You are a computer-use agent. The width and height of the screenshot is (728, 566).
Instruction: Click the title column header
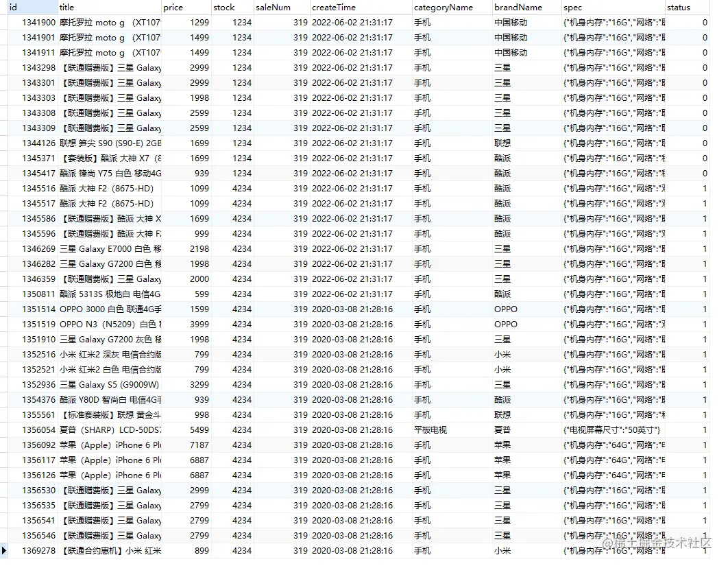(110, 8)
